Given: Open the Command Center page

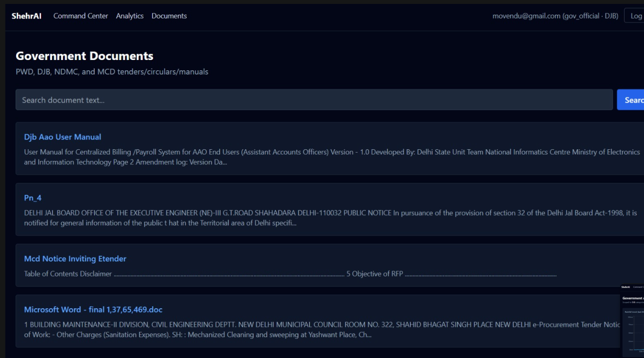Looking at the screenshot, I should (81, 16).
